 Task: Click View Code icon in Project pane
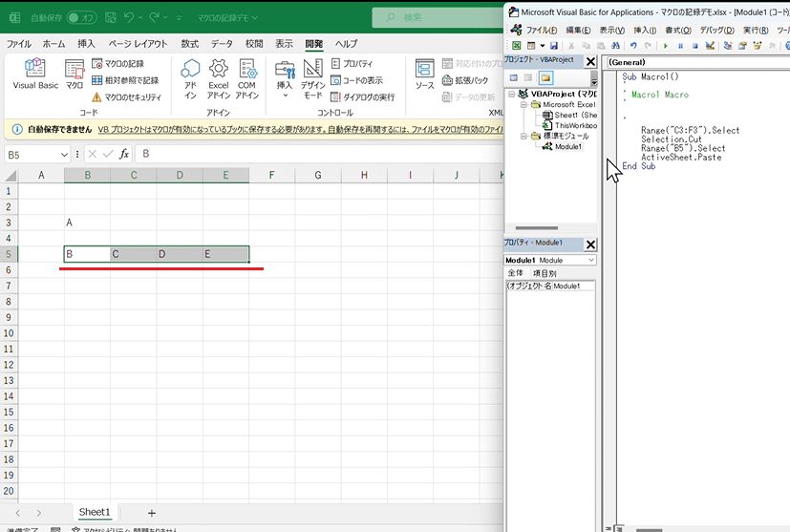(x=513, y=77)
